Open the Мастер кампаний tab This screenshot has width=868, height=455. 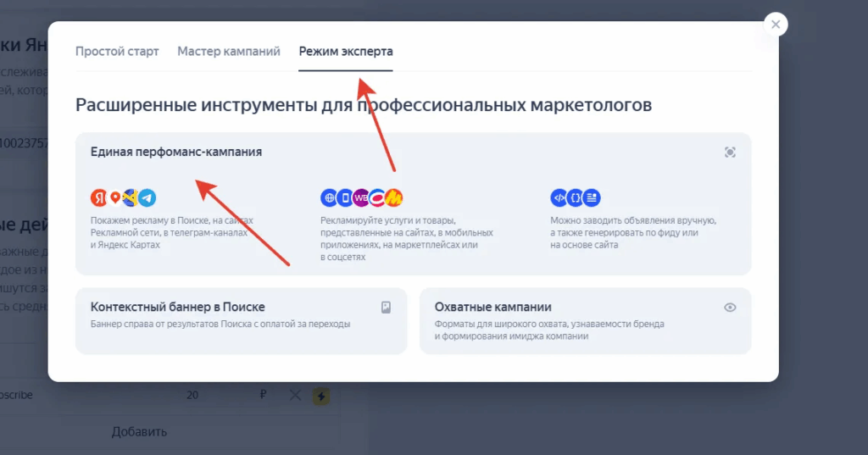(229, 52)
